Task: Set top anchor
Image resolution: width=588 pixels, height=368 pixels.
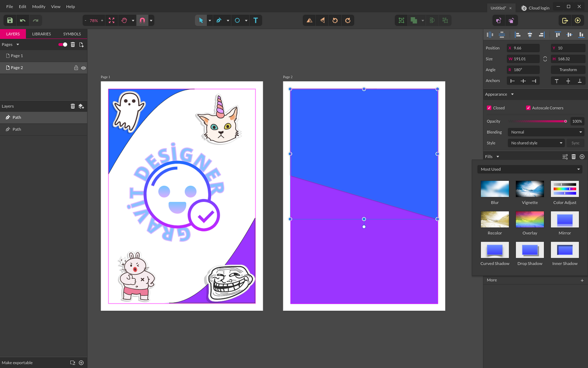Action: [557, 81]
